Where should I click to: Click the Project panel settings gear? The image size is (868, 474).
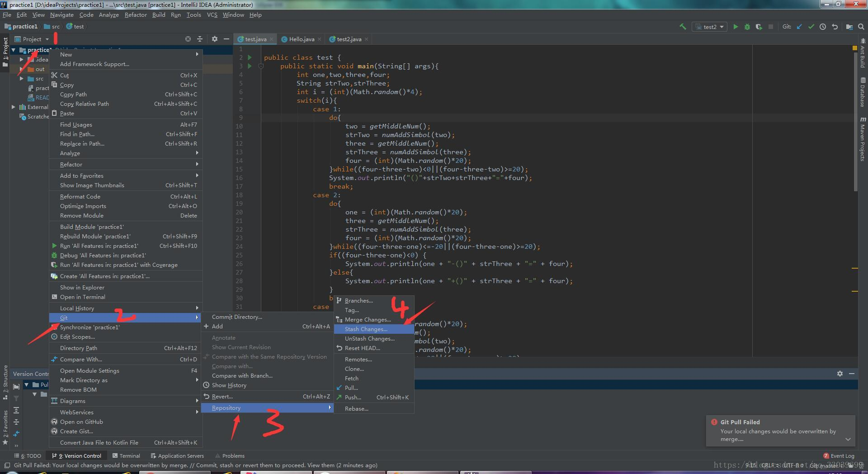coord(215,39)
